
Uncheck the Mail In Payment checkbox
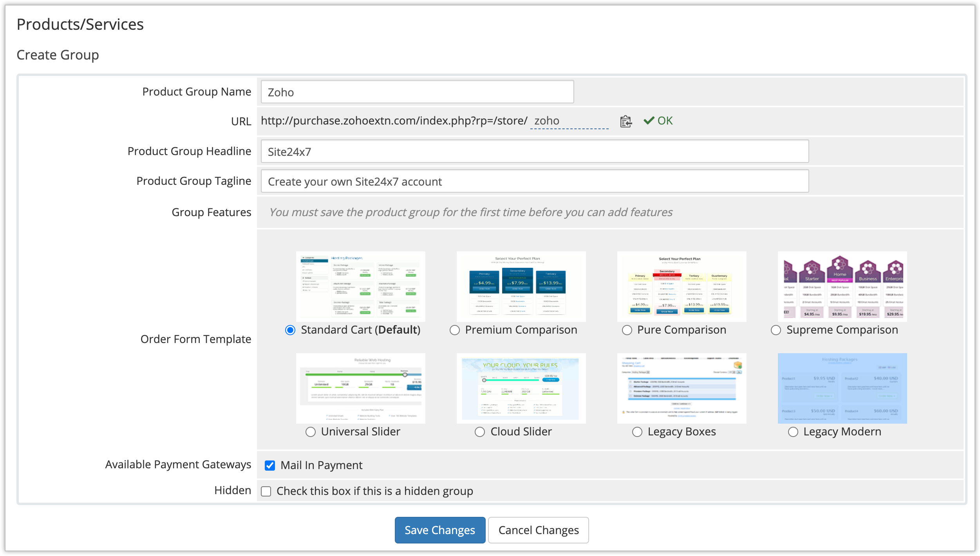[x=270, y=465]
